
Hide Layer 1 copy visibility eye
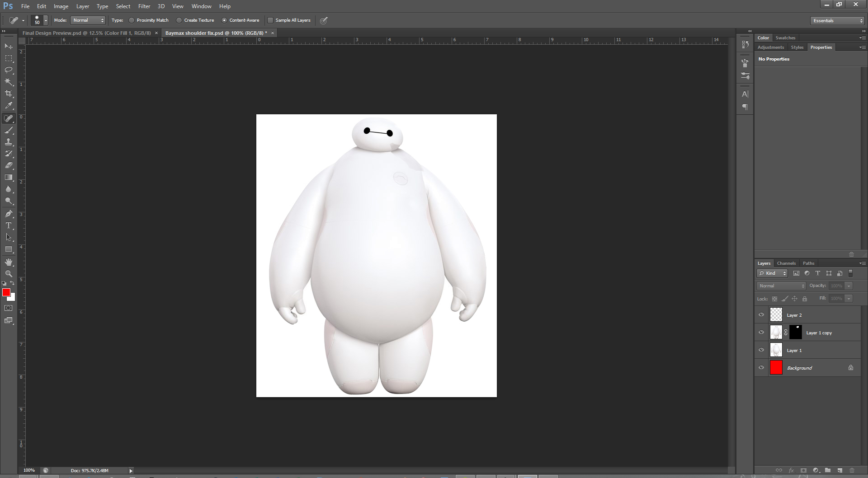(761, 333)
